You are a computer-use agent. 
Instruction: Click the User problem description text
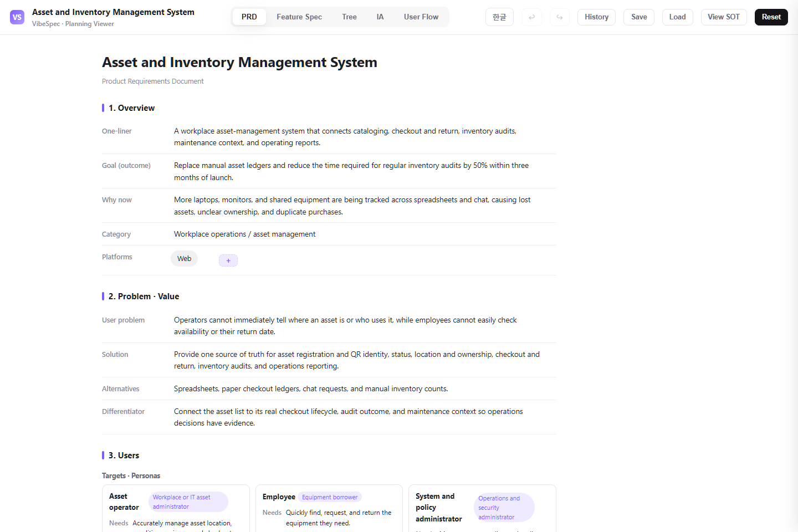tap(345, 326)
